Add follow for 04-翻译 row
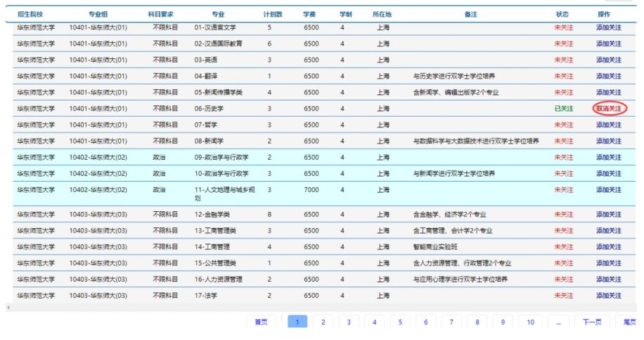This screenshot has height=340, width=644. pyautogui.click(x=609, y=76)
